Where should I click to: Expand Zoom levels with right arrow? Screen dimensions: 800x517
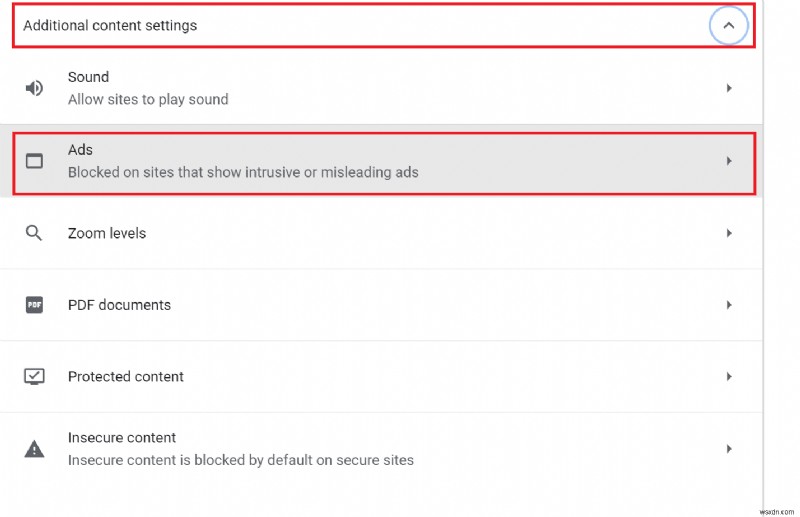[729, 233]
